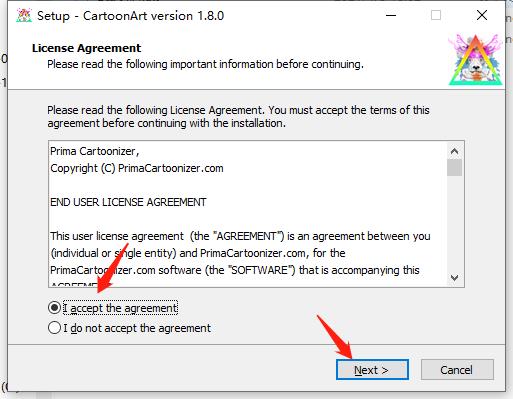
Task: Select I accept the agreement option
Action: (x=113, y=308)
